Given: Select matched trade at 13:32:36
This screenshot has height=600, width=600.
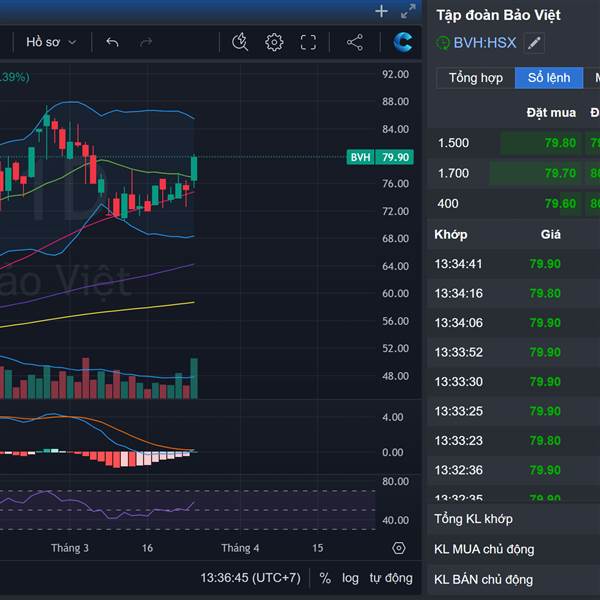Looking at the screenshot, I should [514, 470].
